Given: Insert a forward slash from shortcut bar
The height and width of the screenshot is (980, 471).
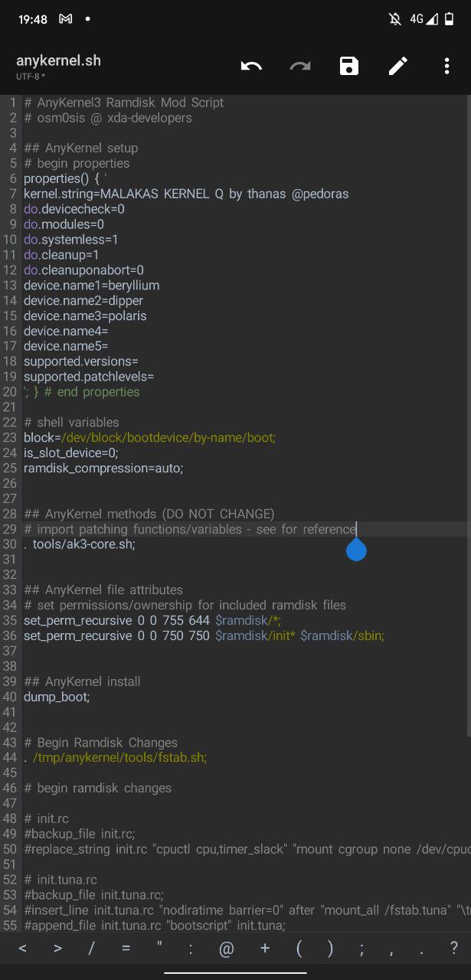Looking at the screenshot, I should pos(91,949).
